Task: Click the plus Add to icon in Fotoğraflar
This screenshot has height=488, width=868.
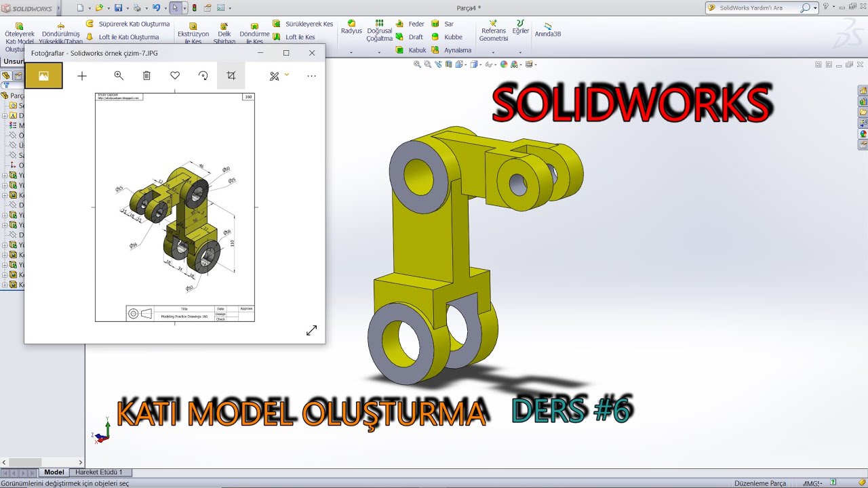Action: coord(82,76)
